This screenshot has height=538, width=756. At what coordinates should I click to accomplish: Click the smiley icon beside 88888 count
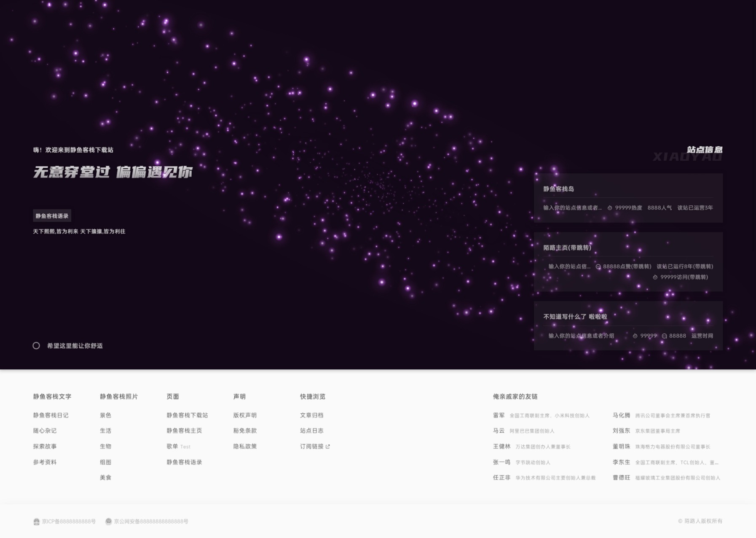pyautogui.click(x=664, y=336)
